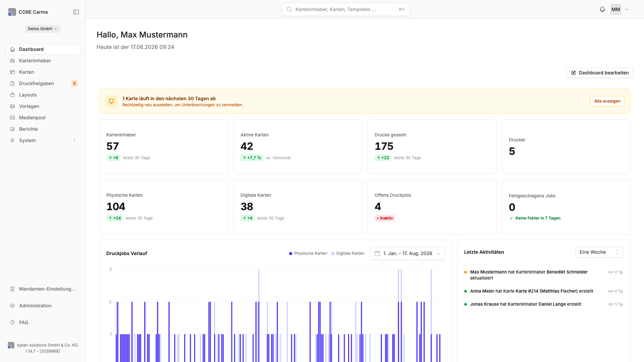The width and height of the screenshot is (644, 362).
Task: Click the Administration gear icon
Action: pos(12,306)
